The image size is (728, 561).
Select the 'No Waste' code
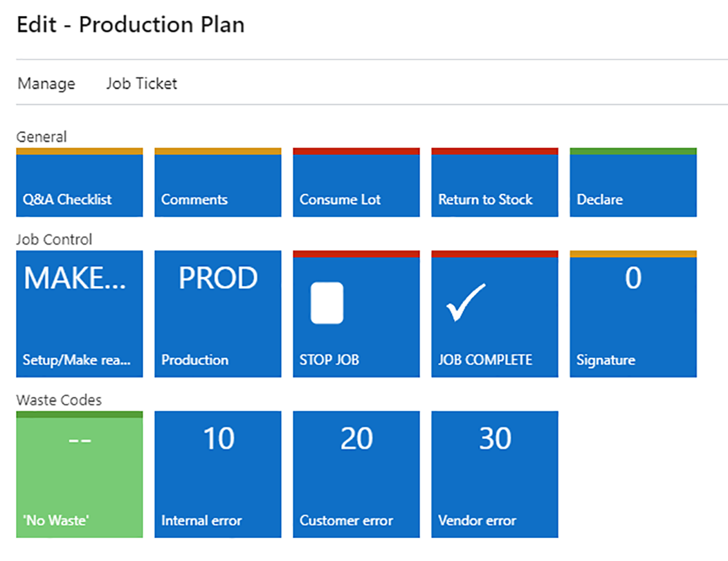[x=79, y=474]
